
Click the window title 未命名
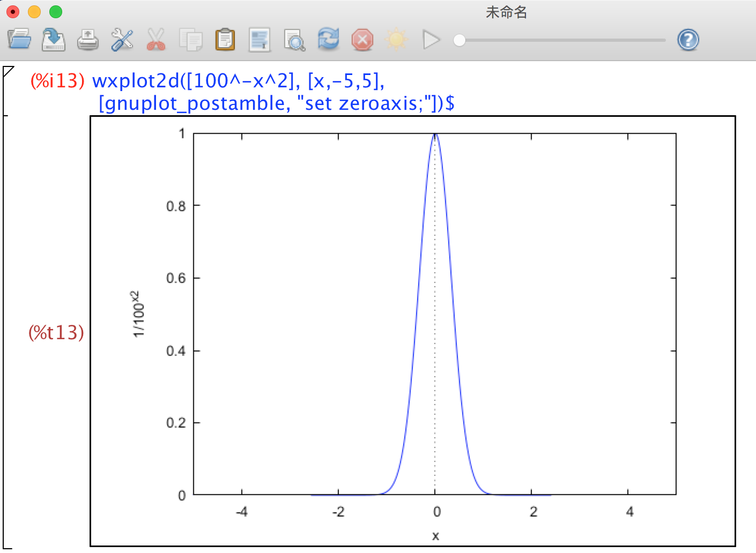506,12
